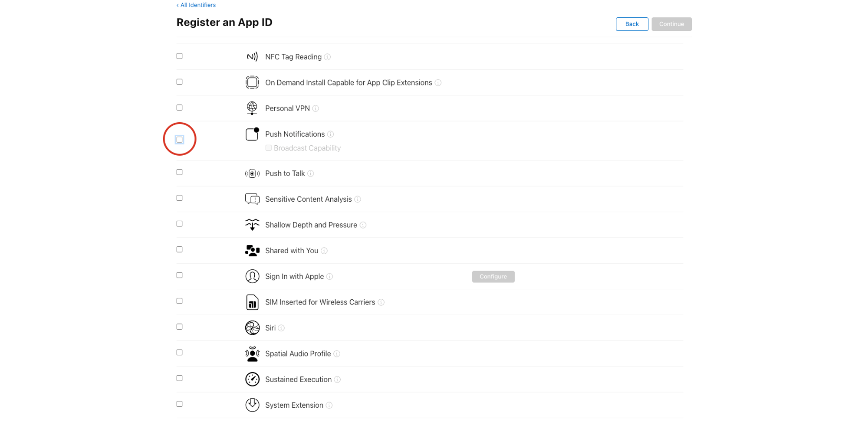Enable the Sustained Execution checkbox
The image size is (868, 422).
click(179, 379)
